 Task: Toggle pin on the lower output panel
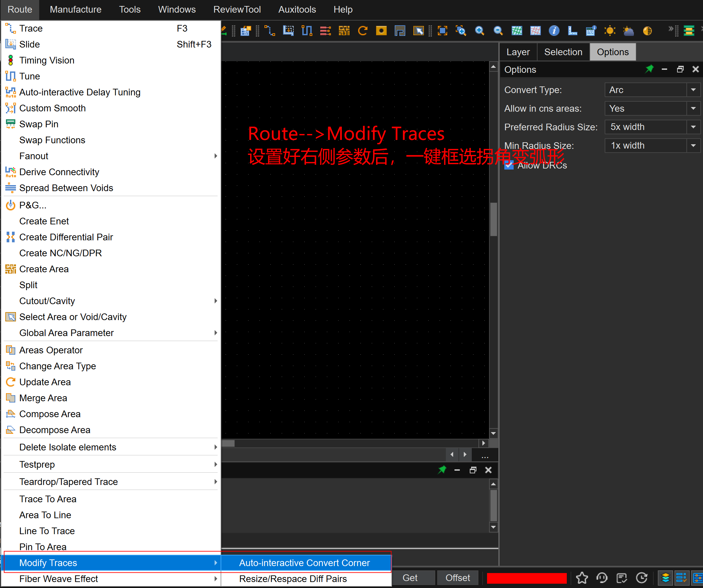[442, 470]
